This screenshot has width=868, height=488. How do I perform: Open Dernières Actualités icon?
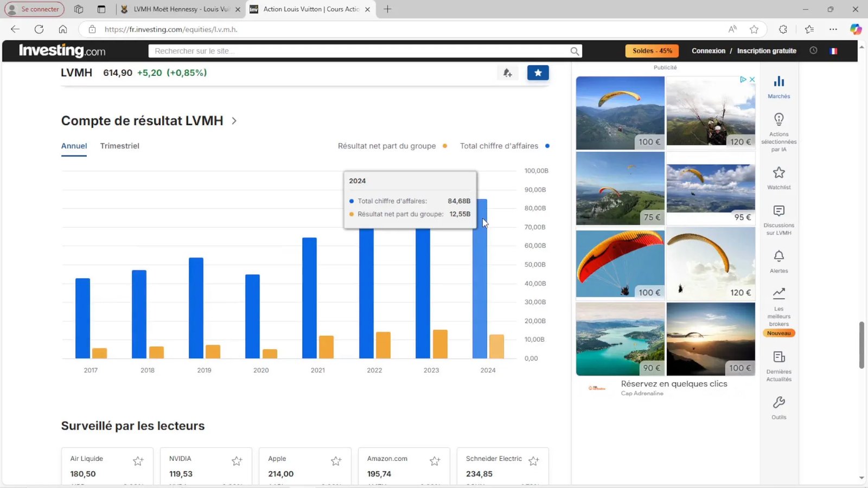tap(779, 357)
